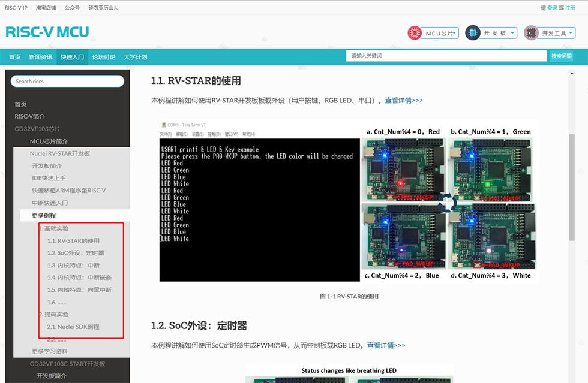Click the keyword search input field

point(446,56)
